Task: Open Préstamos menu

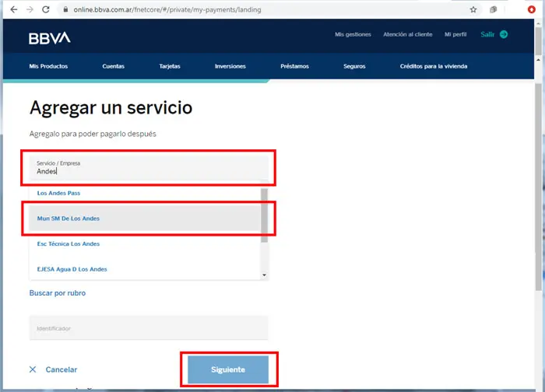Action: (x=294, y=66)
